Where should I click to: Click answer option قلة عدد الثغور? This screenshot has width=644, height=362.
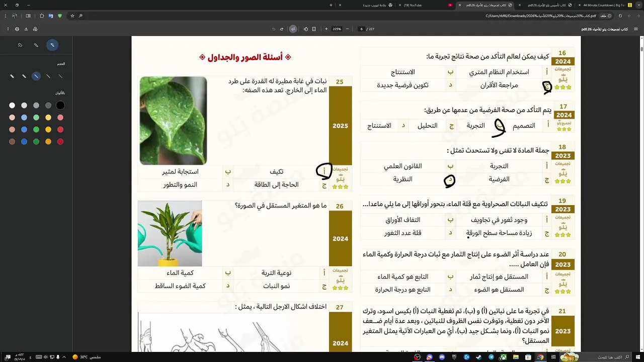[403, 233]
